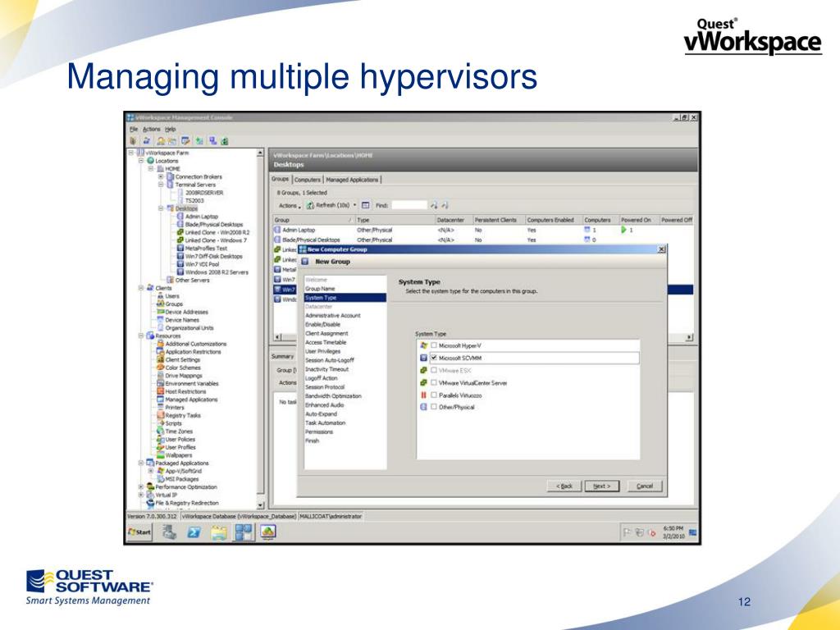Cancel the New Computer Group wizard

pyautogui.click(x=645, y=486)
